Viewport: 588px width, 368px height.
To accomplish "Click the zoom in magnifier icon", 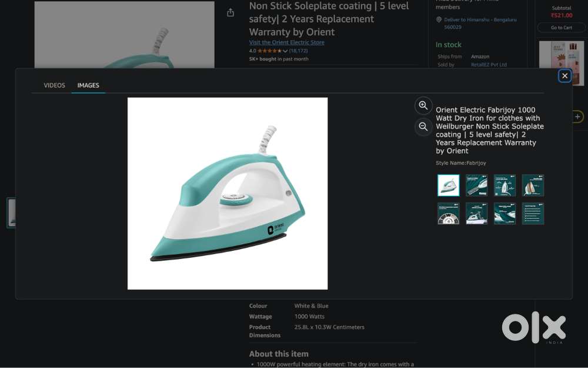I will pyautogui.click(x=423, y=106).
